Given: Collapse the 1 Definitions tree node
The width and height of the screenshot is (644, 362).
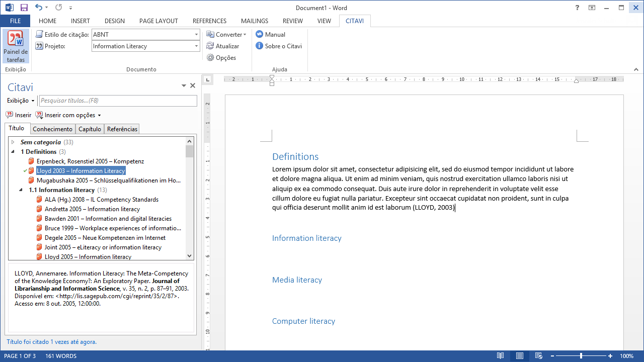Looking at the screenshot, I should [x=13, y=152].
